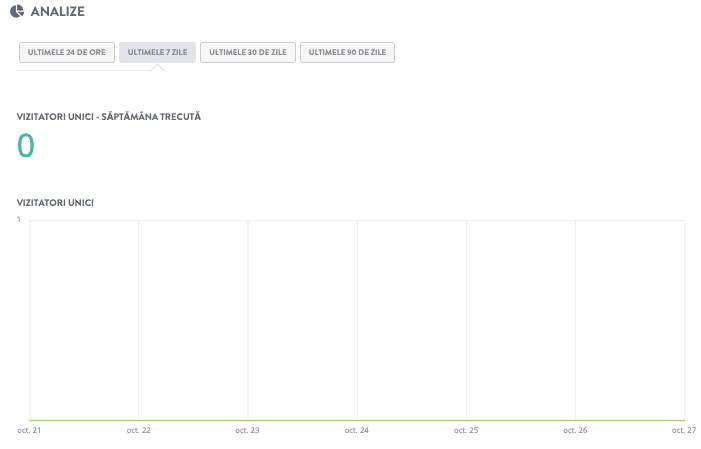Click the unique visitors count 0
Viewport: 701px width, 449px height.
(x=25, y=145)
